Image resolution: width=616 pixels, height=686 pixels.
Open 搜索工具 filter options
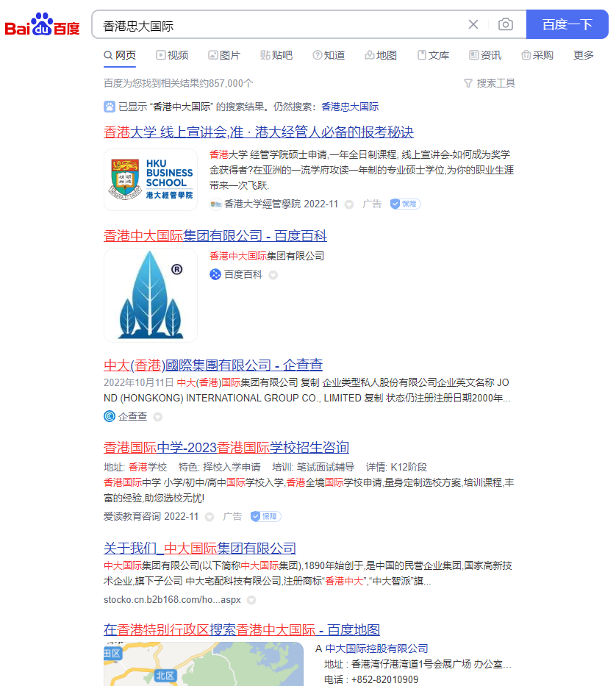490,83
